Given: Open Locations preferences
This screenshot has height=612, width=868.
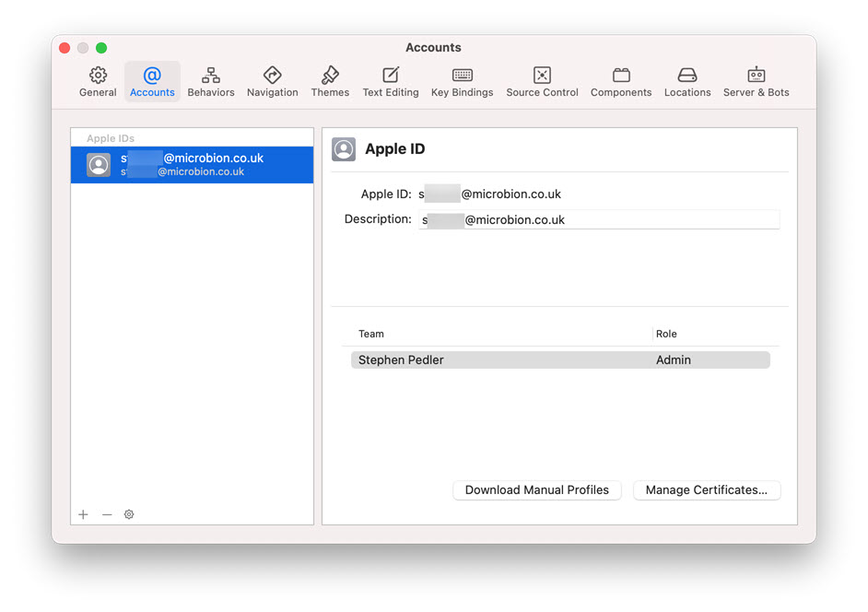Looking at the screenshot, I should 687,81.
